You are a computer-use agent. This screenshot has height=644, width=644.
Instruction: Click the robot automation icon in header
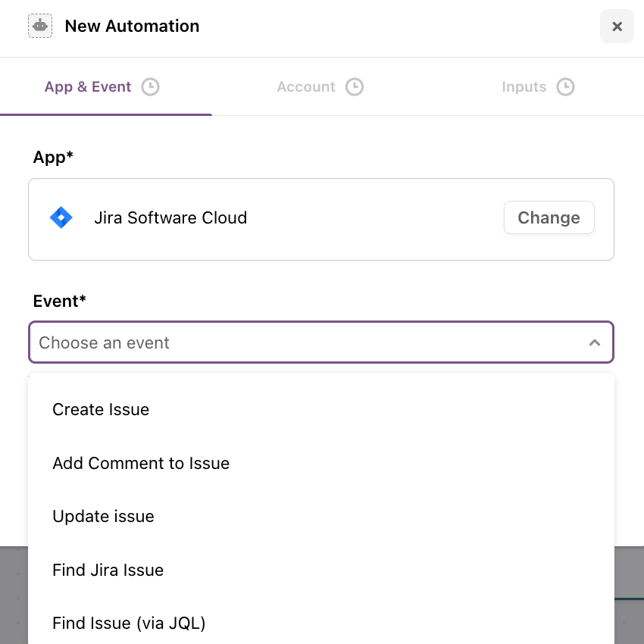[x=40, y=27]
